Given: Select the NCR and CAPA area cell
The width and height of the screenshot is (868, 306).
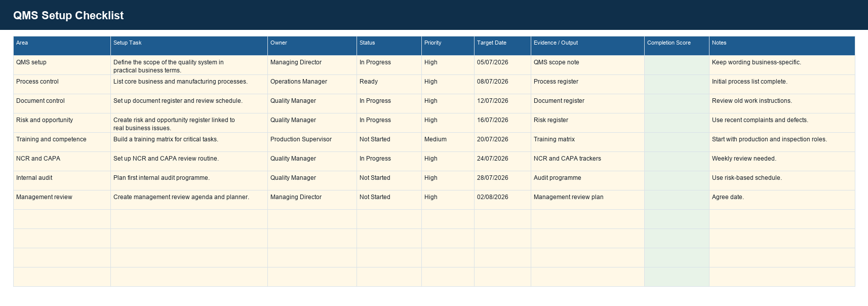Looking at the screenshot, I should (x=62, y=161).
